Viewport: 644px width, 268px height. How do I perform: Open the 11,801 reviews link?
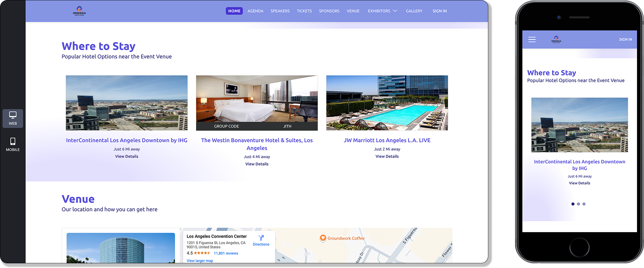[x=226, y=254]
